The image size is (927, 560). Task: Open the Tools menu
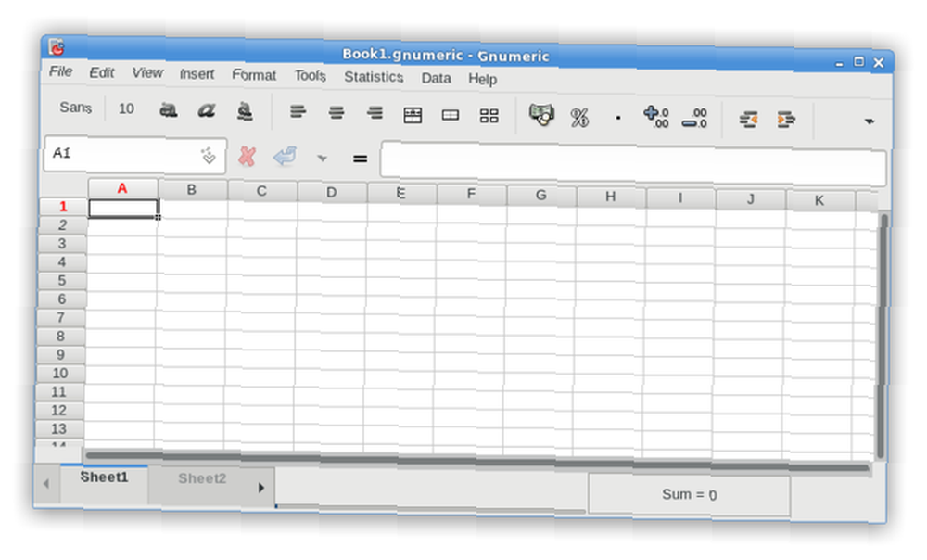pos(311,76)
